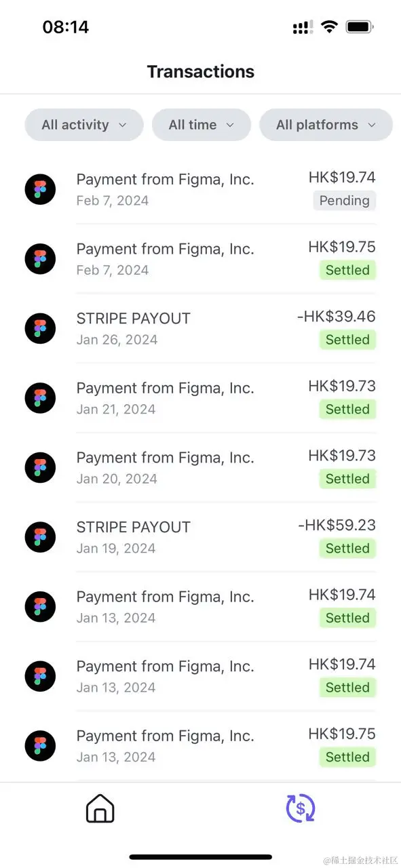Tap Figma logo of Jan 19 Stripe payout
The width and height of the screenshot is (401, 868).
(40, 536)
